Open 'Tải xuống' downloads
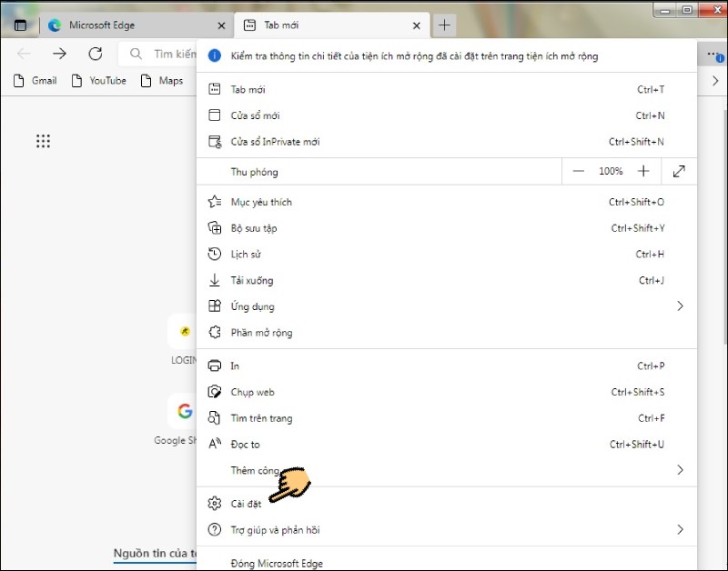The image size is (728, 571). tap(447, 280)
